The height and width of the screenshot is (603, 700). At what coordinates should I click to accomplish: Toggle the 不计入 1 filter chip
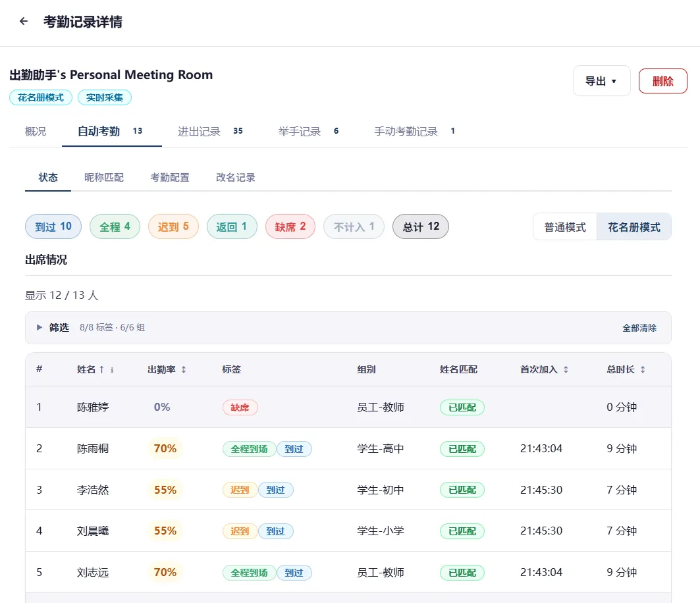[354, 226]
